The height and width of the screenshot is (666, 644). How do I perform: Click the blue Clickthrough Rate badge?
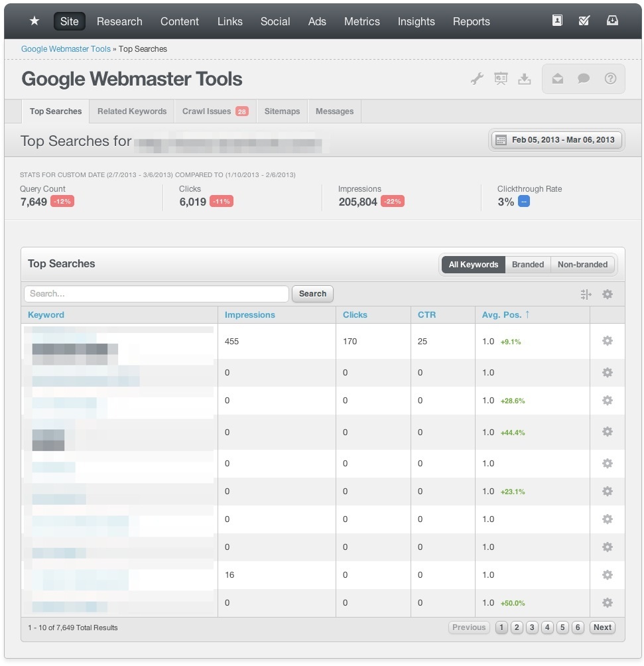524,202
